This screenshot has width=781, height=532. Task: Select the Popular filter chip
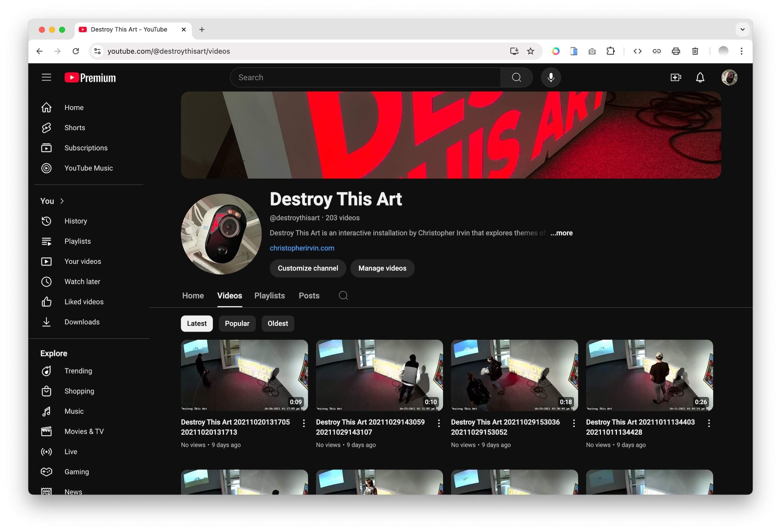tap(237, 323)
